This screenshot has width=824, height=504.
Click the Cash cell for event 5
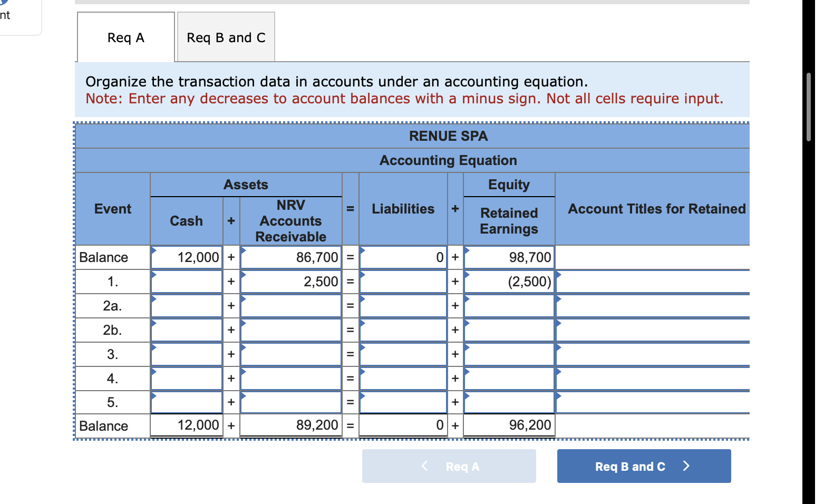[187, 402]
